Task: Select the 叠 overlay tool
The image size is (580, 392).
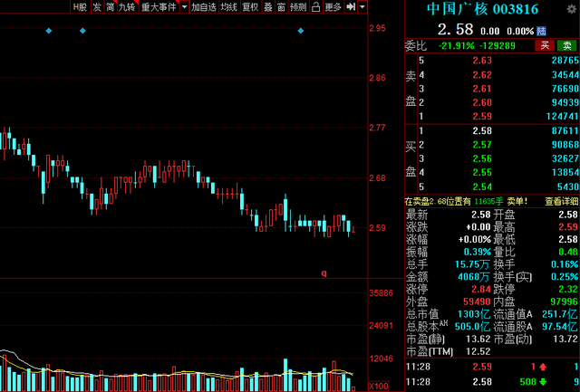Action: coord(267,7)
